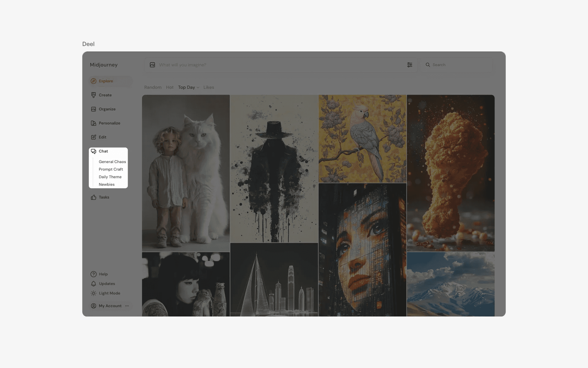588x368 pixels.
Task: Open My Account three-dots menu
Action: pos(127,306)
